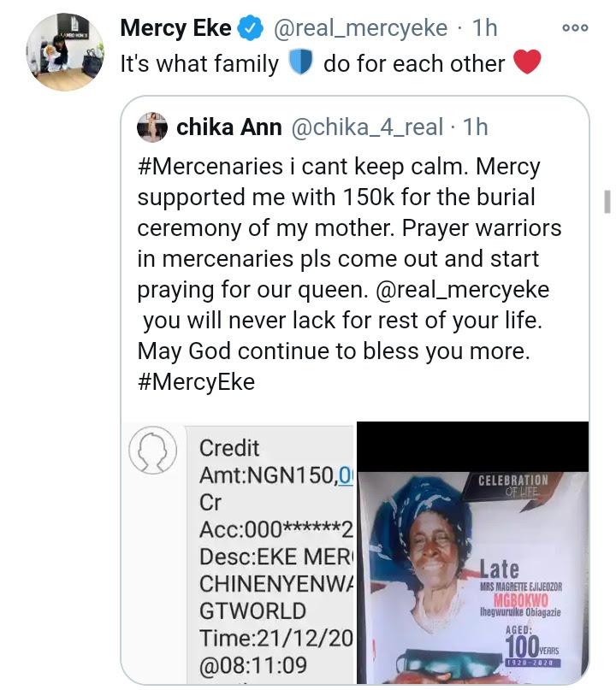Click the #MercyEke hashtag
616x690 pixels.
point(196,381)
